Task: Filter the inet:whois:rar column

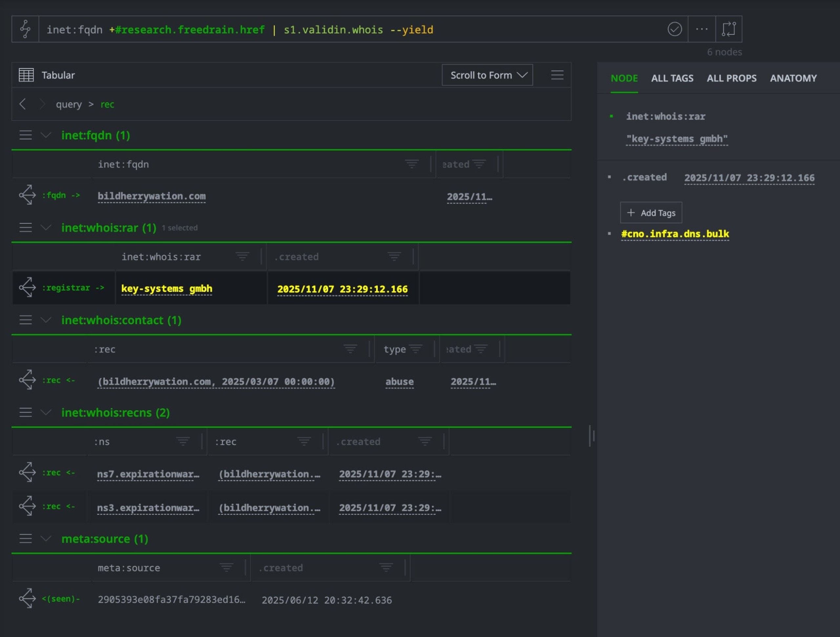Action: (242, 257)
